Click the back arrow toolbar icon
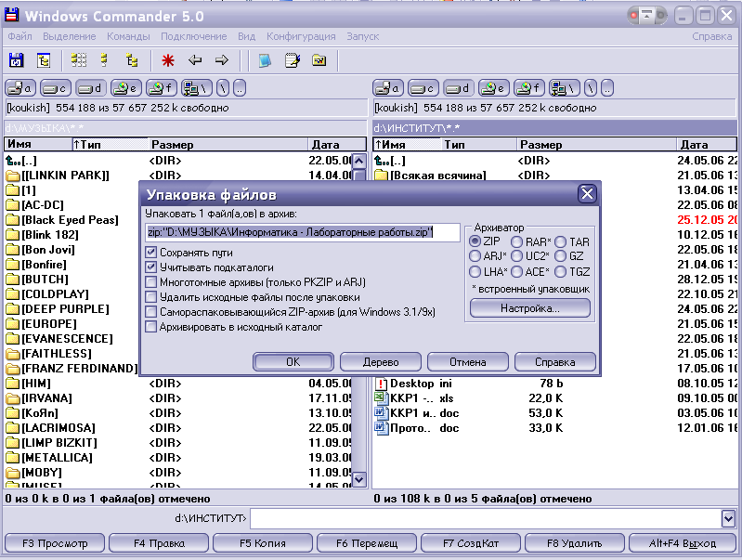 [x=195, y=60]
